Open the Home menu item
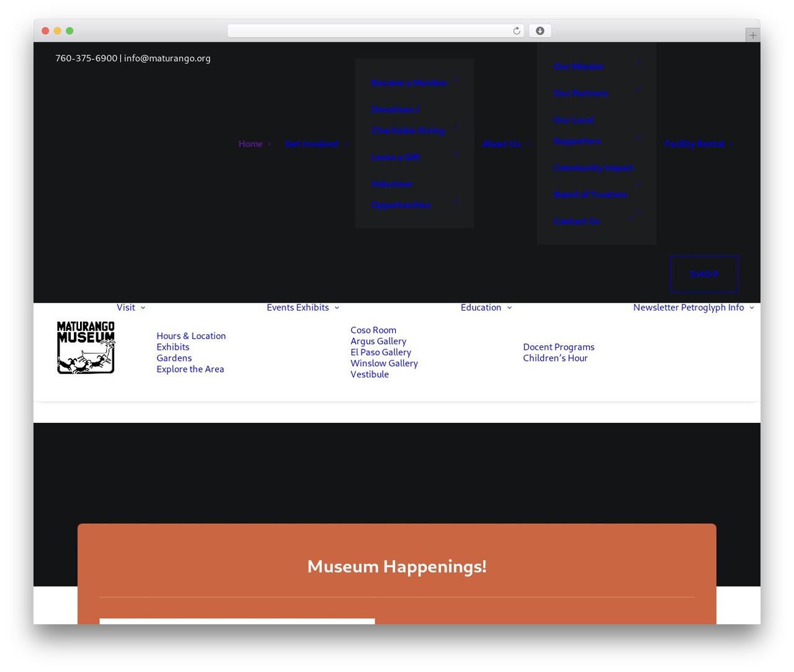 (251, 144)
